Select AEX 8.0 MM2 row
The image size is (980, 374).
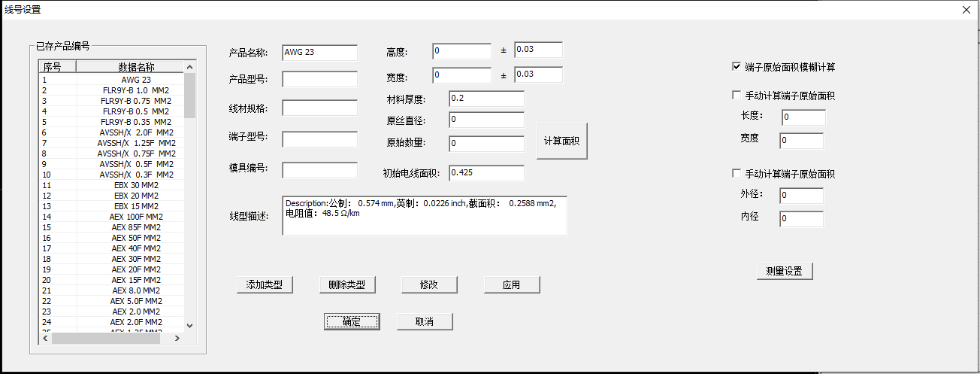[x=111, y=290]
